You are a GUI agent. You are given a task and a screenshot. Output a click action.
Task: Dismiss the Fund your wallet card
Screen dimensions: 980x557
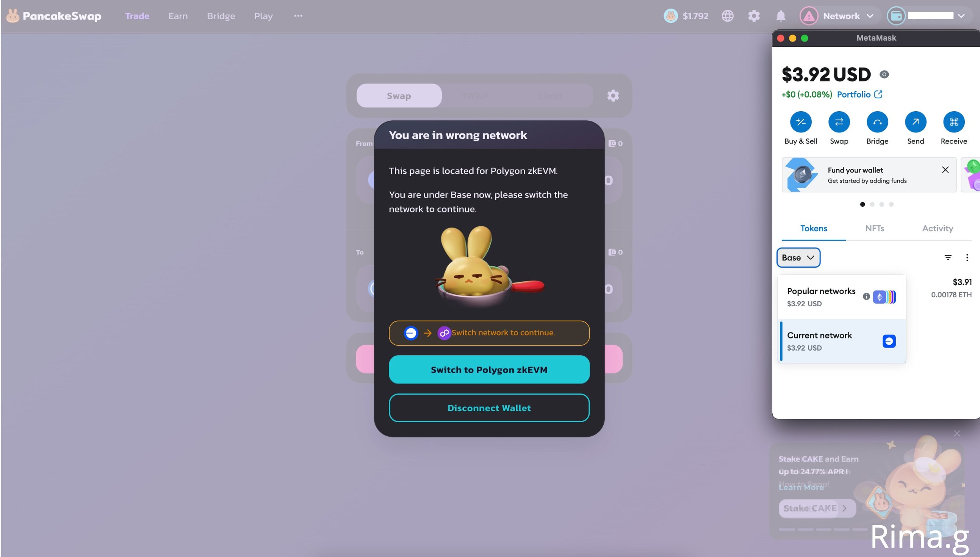point(945,170)
